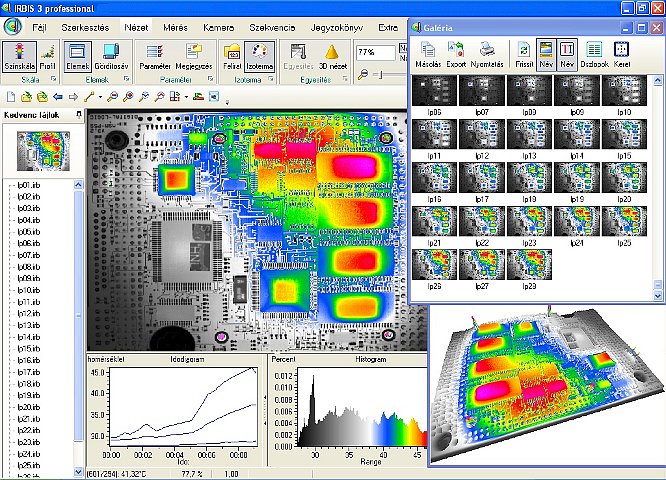666x480 pixels.
Task: Toggle the Név button with picture icon
Action: tap(546, 54)
